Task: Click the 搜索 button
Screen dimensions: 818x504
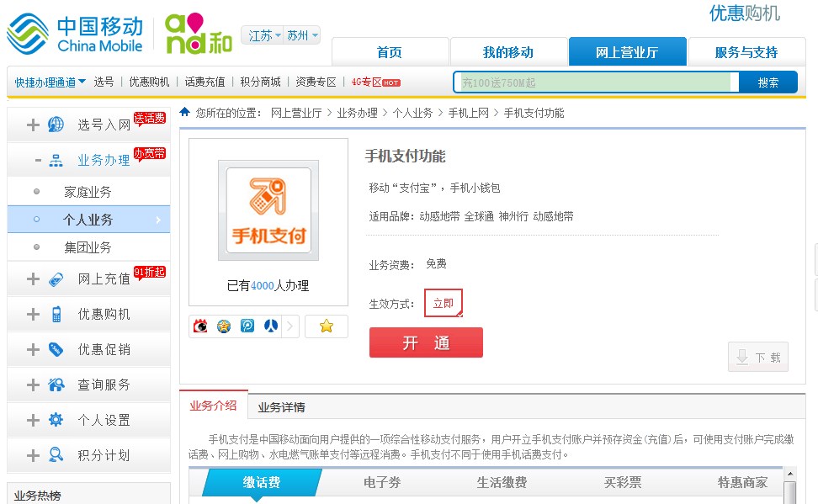Action: (768, 82)
